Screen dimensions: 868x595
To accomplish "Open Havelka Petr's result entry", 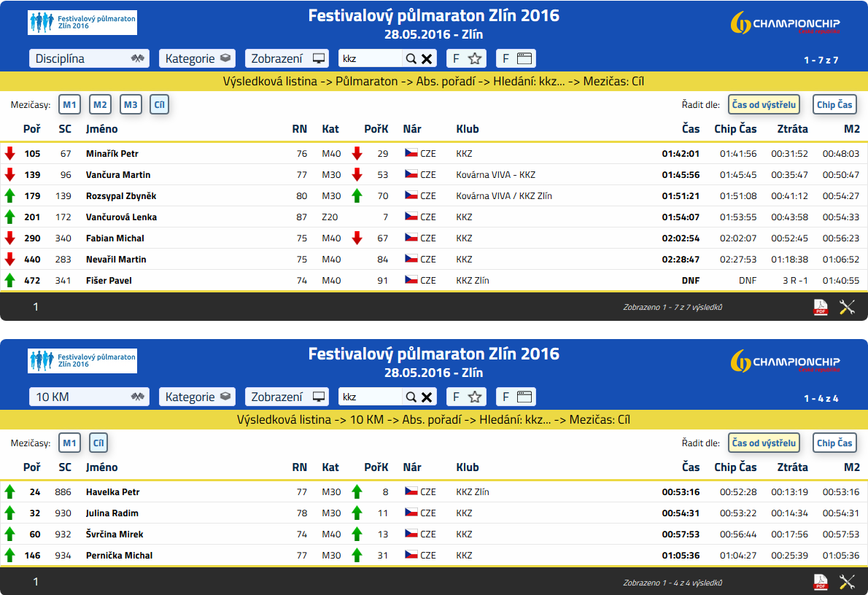I will pos(434,491).
